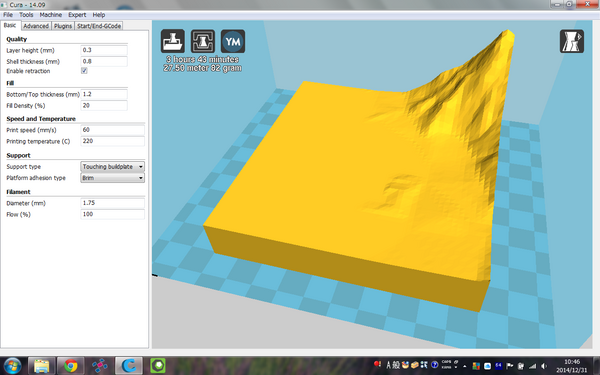The image size is (600, 375).
Task: Click the YM YouMagine share icon
Action: [x=233, y=41]
